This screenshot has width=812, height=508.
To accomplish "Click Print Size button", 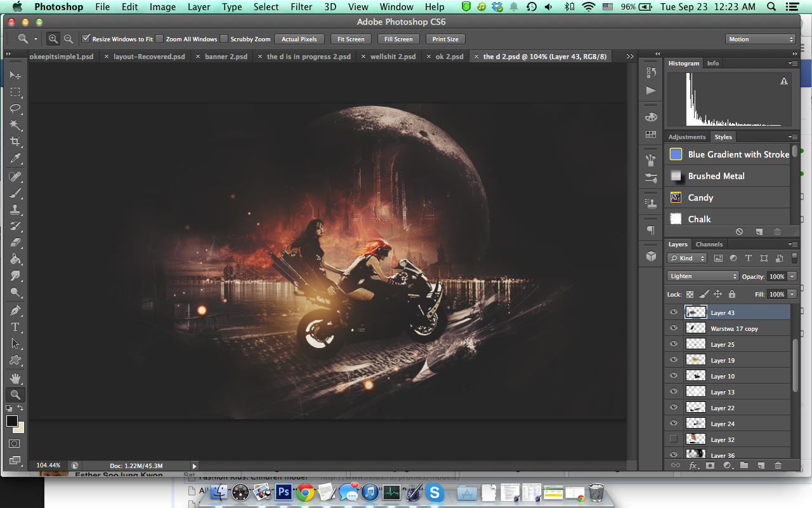I will [445, 39].
